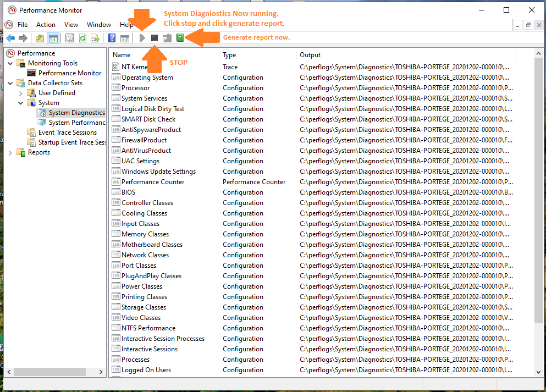Screen dimensions: 546x392
Task: Click the Up one level folder icon
Action: 40,38
